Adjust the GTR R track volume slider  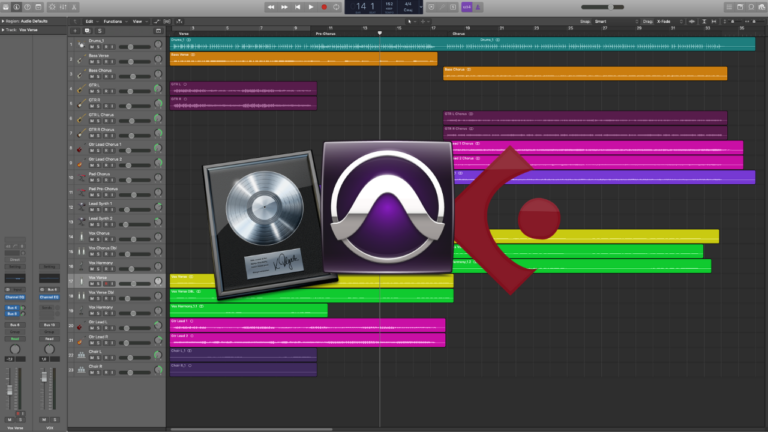(134, 106)
